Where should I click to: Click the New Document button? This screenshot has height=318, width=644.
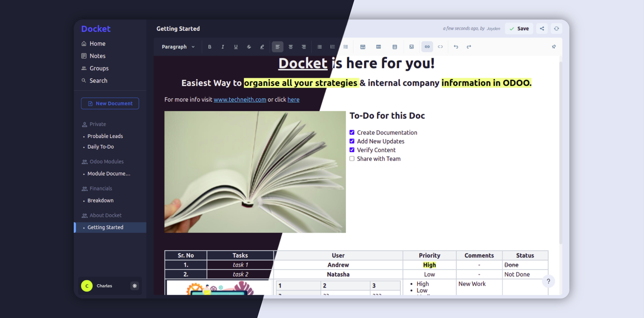110,103
